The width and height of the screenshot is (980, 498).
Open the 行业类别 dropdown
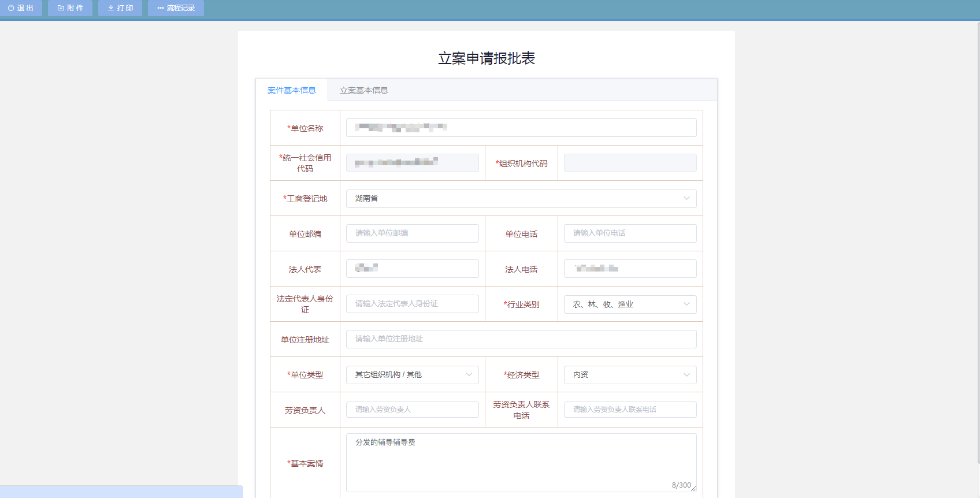(630, 304)
